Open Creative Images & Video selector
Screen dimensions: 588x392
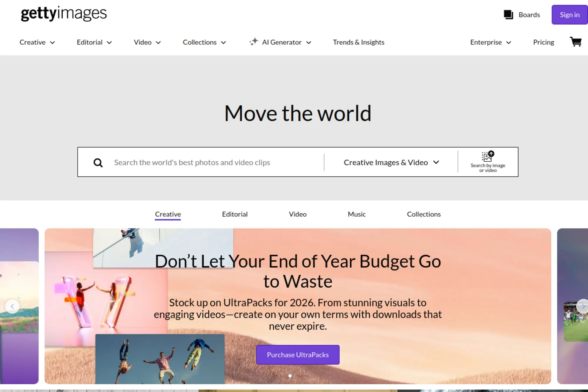click(x=391, y=162)
